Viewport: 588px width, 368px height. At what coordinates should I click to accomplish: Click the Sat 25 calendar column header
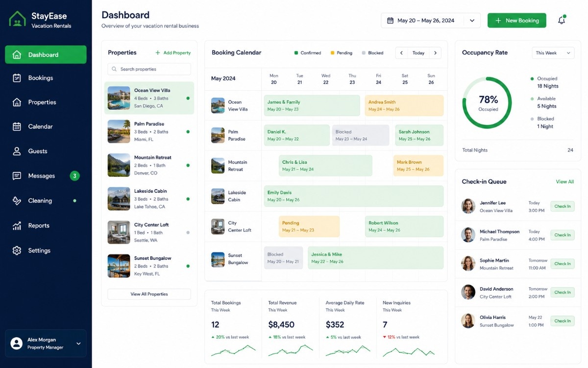tap(405, 79)
